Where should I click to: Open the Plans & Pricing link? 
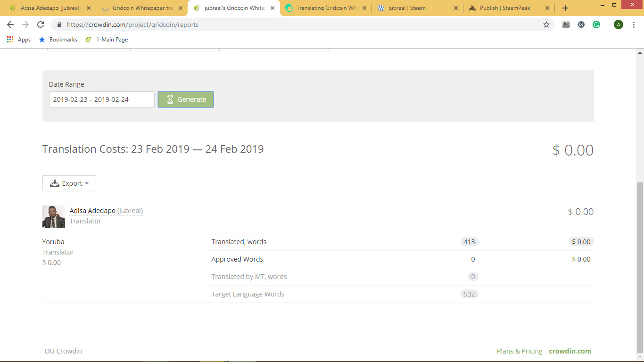pos(520,351)
